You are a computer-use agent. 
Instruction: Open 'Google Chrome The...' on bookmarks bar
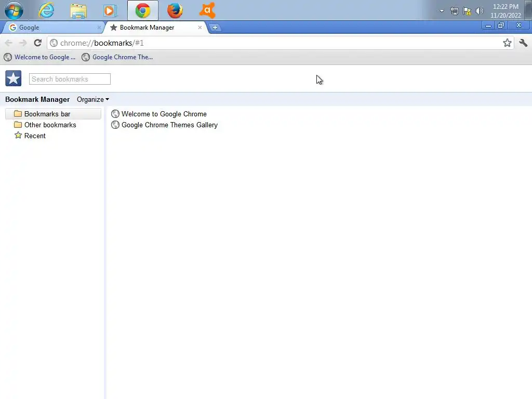(x=117, y=57)
